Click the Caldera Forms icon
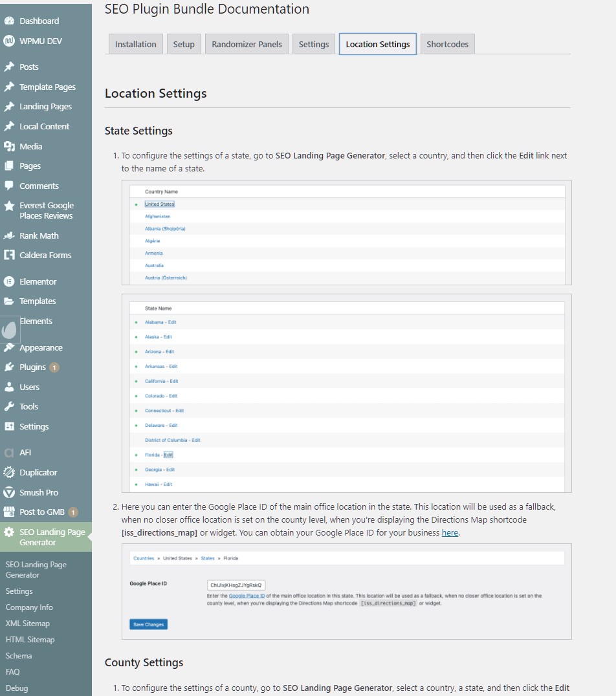The height and width of the screenshot is (696, 616). tap(9, 256)
